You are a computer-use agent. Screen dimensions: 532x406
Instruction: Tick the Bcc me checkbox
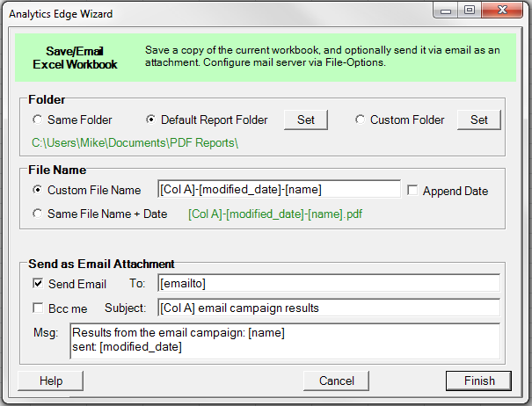(x=37, y=308)
